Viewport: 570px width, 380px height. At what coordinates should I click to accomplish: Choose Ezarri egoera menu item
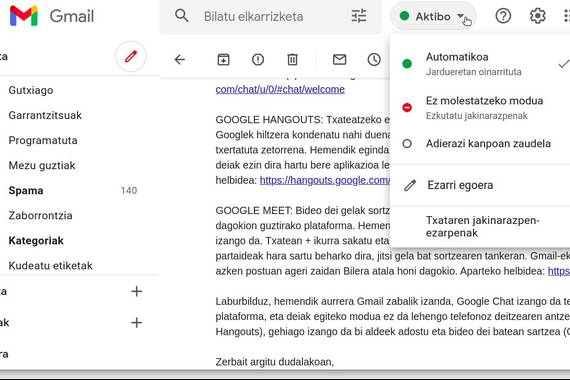[x=480, y=185]
